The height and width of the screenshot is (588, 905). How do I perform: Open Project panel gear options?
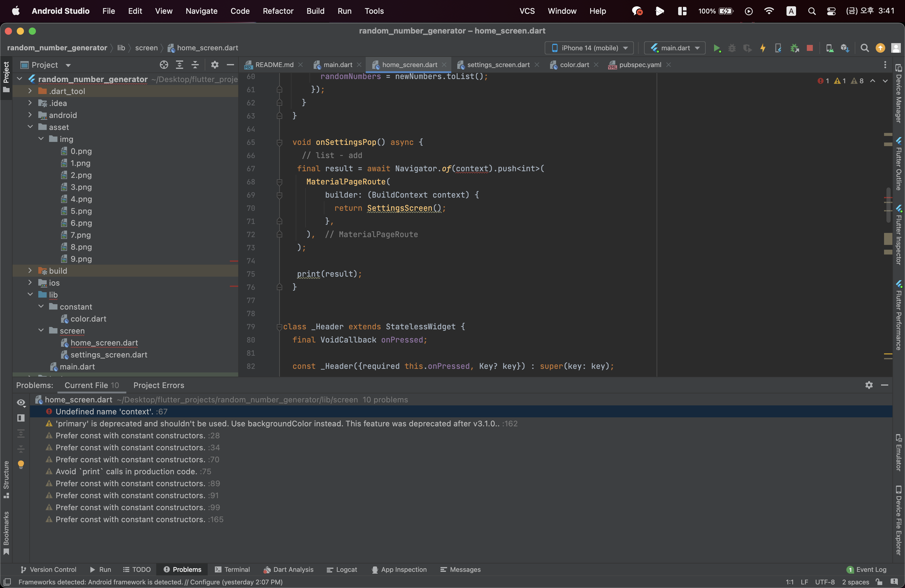215,65
